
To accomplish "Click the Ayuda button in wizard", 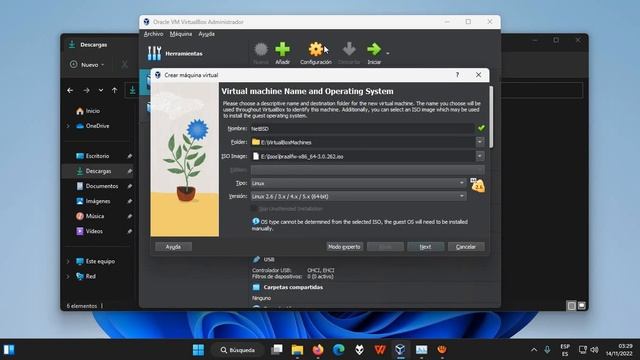I will pyautogui.click(x=173, y=247).
